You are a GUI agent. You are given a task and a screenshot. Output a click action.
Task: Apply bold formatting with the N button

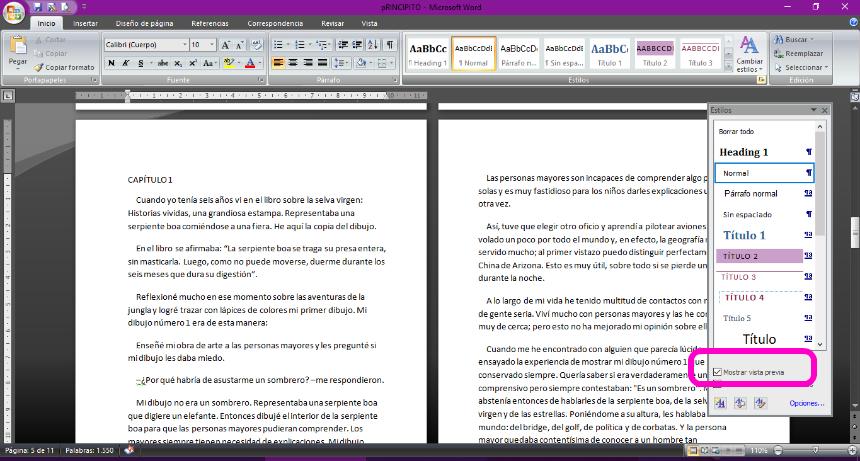(112, 63)
